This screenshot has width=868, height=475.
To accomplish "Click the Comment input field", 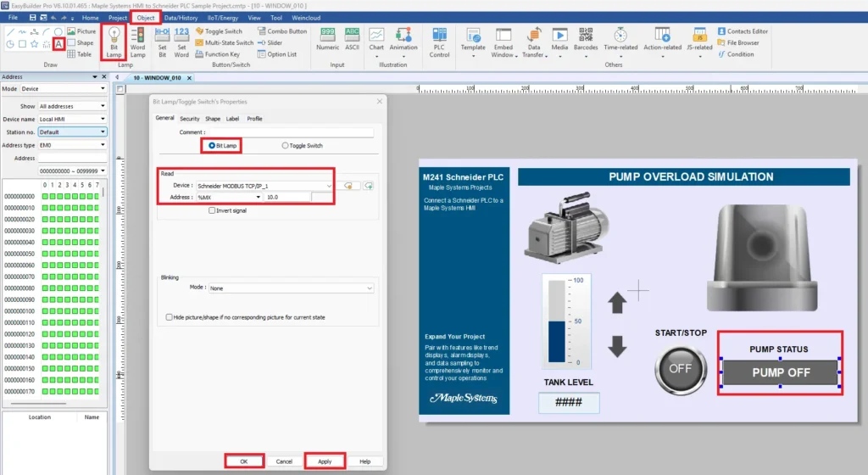I will (292, 132).
